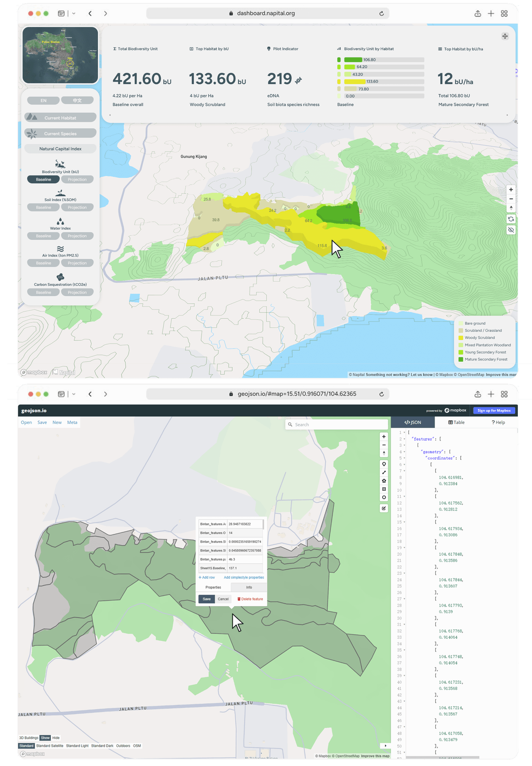Select the draw circle tool

384,497
